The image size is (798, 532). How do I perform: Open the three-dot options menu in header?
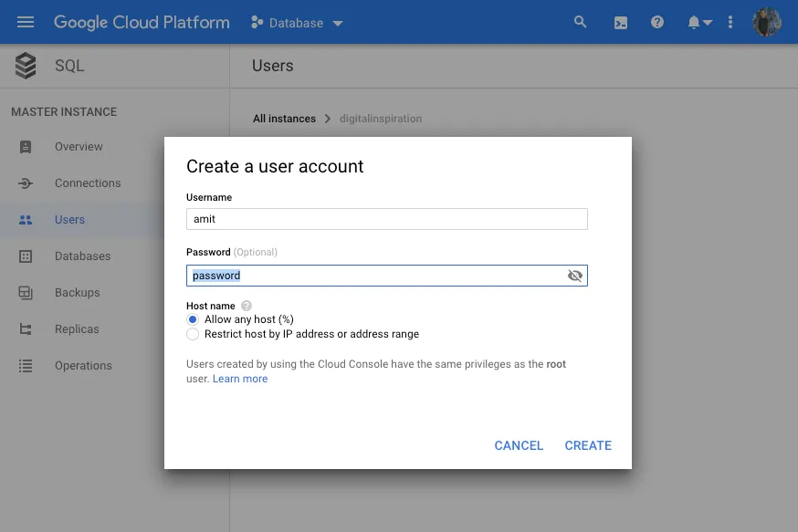click(730, 22)
